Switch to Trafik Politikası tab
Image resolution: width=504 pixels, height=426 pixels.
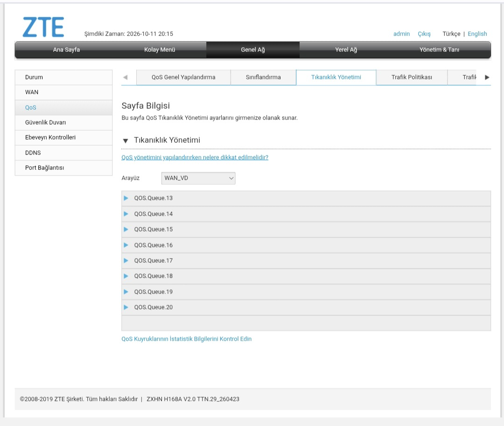coord(412,77)
